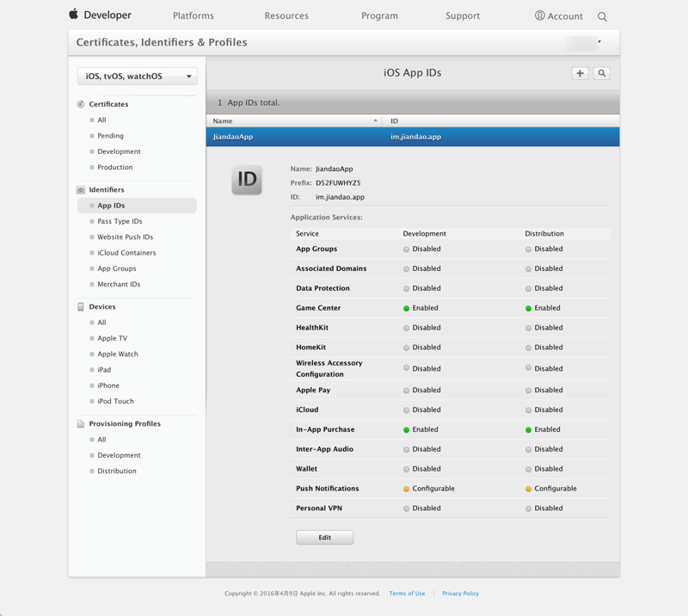Click Push Notifications Development orange dot
The image size is (688, 616).
tap(406, 489)
